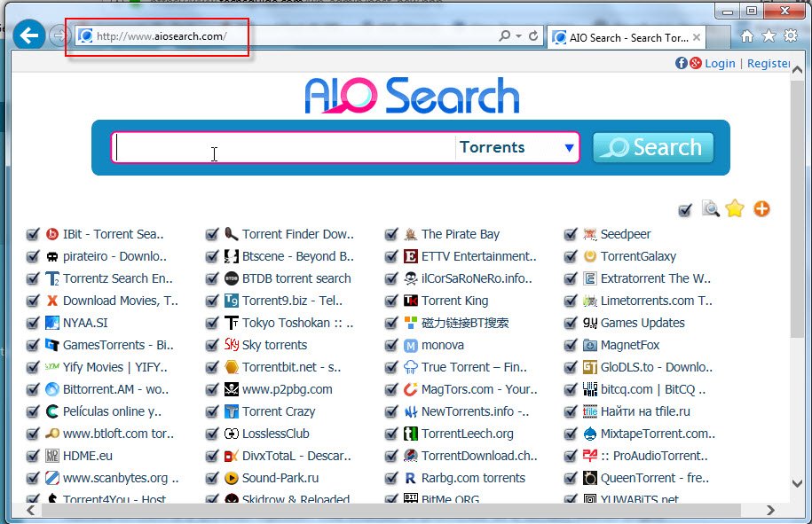This screenshot has height=524, width=812.
Task: Click the browser Forward arrow button
Action: coord(59,35)
